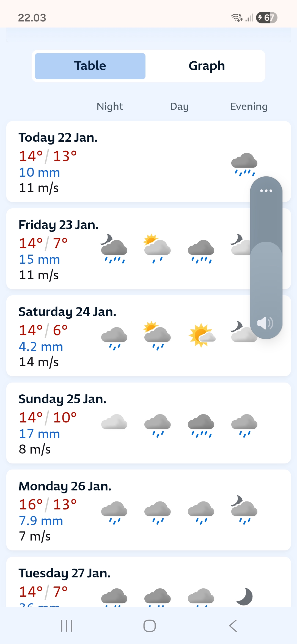Switch to the Table view tab
This screenshot has width=297, height=644.
pyautogui.click(x=90, y=66)
